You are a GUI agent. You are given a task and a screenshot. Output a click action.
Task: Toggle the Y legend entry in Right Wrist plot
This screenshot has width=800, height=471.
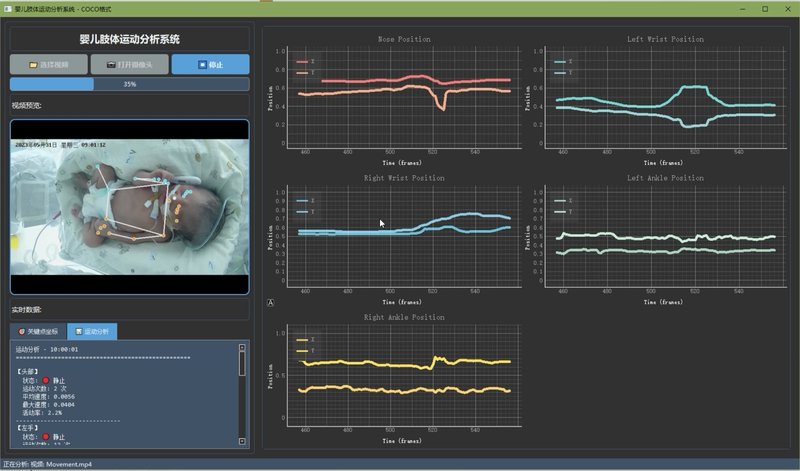(x=307, y=211)
